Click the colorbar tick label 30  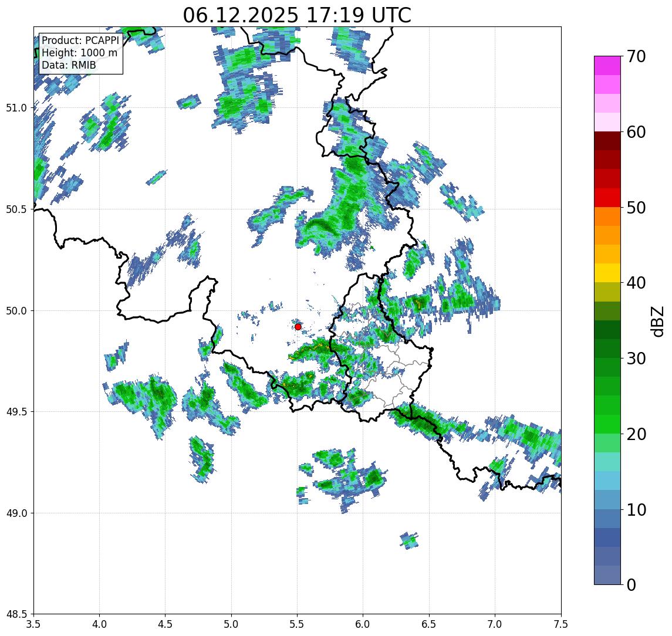[x=636, y=358]
